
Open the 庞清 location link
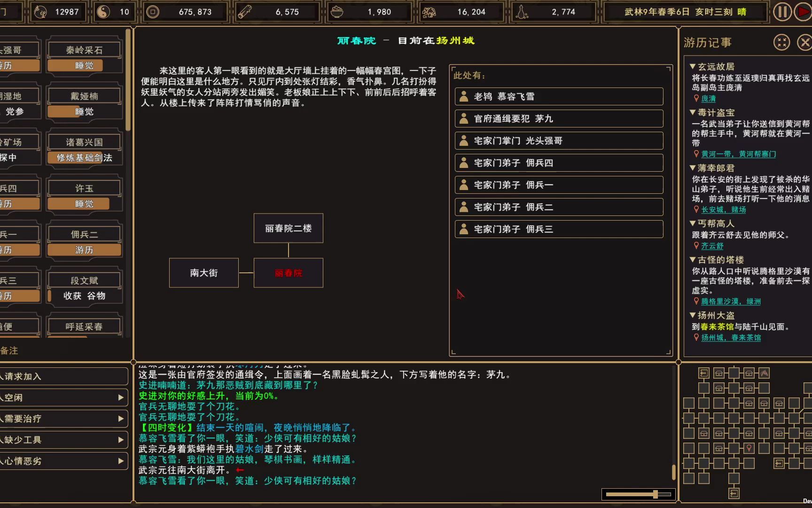tap(708, 98)
